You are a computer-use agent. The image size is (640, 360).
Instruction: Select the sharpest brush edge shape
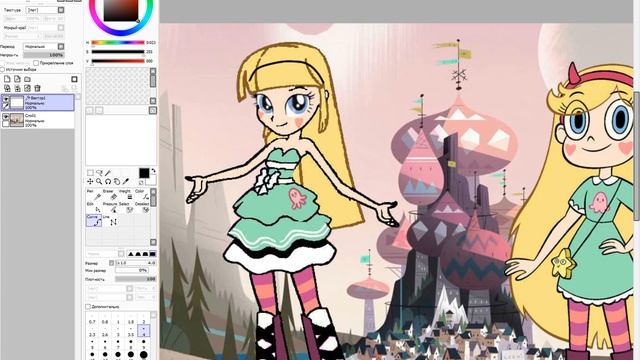click(131, 254)
